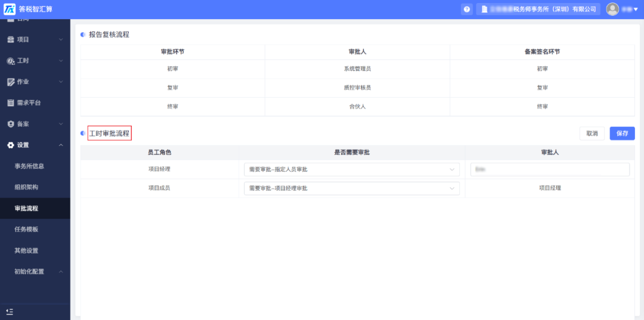Image resolution: width=644 pixels, height=320 pixels.
Task: Click the 备案 shield sidebar icon
Action: click(11, 124)
